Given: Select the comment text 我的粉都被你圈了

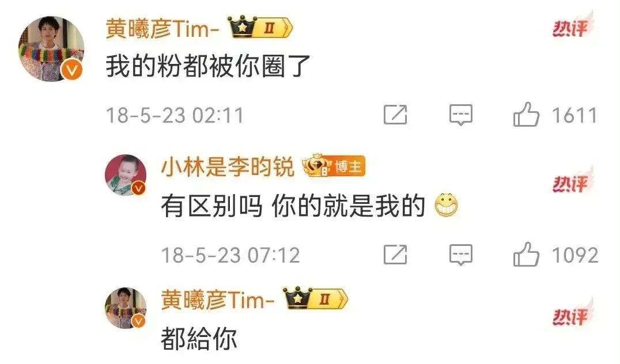Looking at the screenshot, I should [x=208, y=66].
